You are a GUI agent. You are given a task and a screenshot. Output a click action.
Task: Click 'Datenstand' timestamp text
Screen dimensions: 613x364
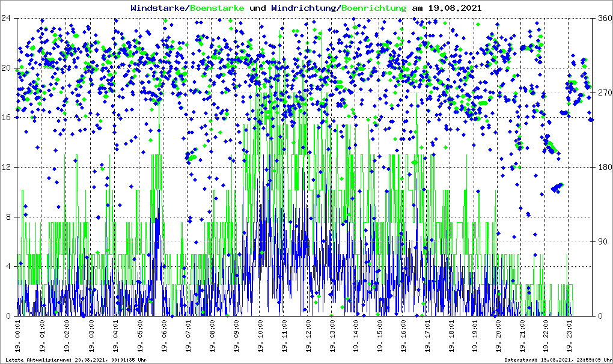[x=559, y=360]
